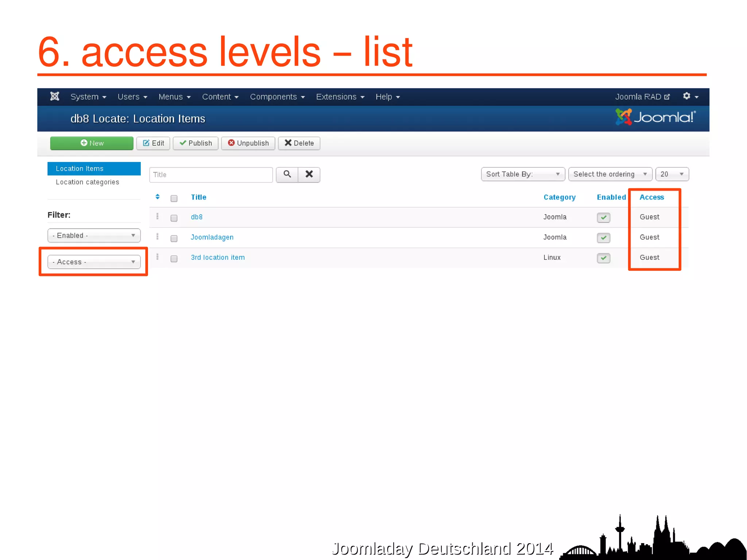Select Location categories in the sidebar
Image resolution: width=747 pixels, height=560 pixels.
pos(88,182)
